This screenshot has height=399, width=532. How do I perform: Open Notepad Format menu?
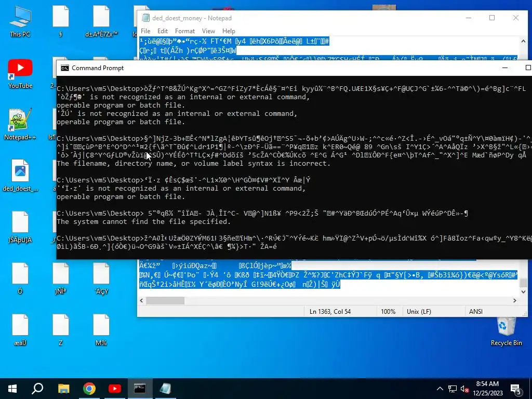pos(185,31)
